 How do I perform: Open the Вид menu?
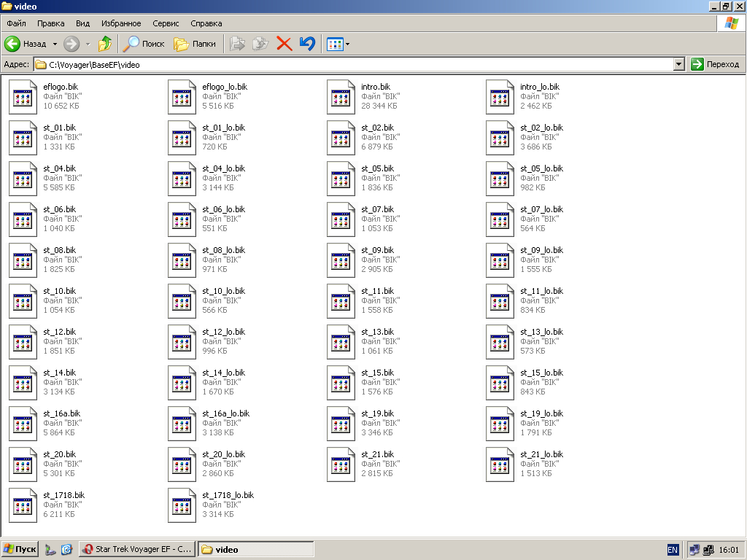83,23
